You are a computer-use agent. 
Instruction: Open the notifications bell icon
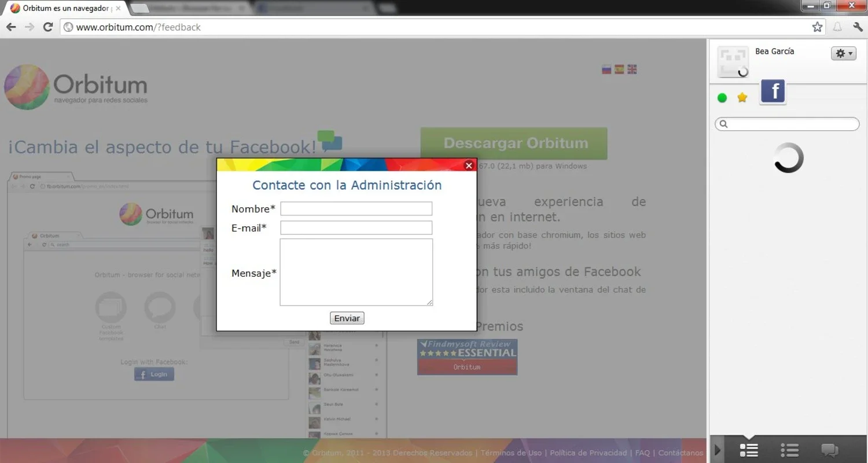(x=837, y=27)
